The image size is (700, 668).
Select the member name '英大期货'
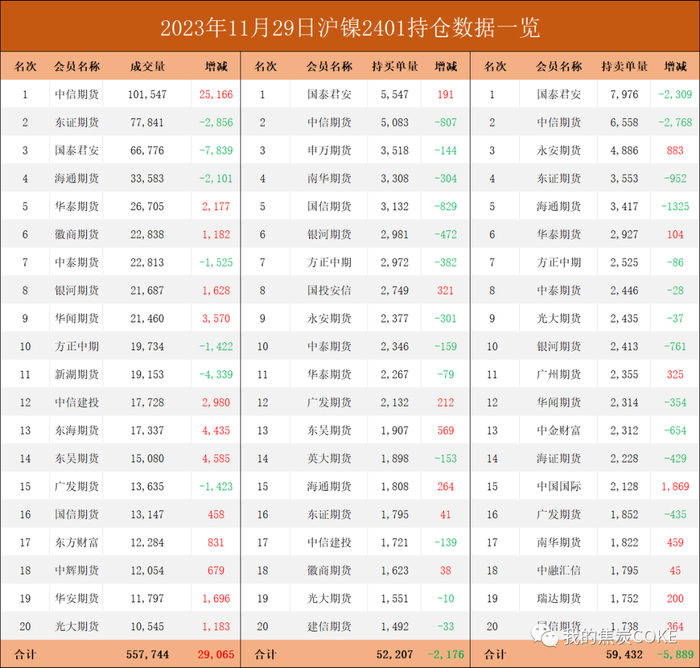pos(329,459)
